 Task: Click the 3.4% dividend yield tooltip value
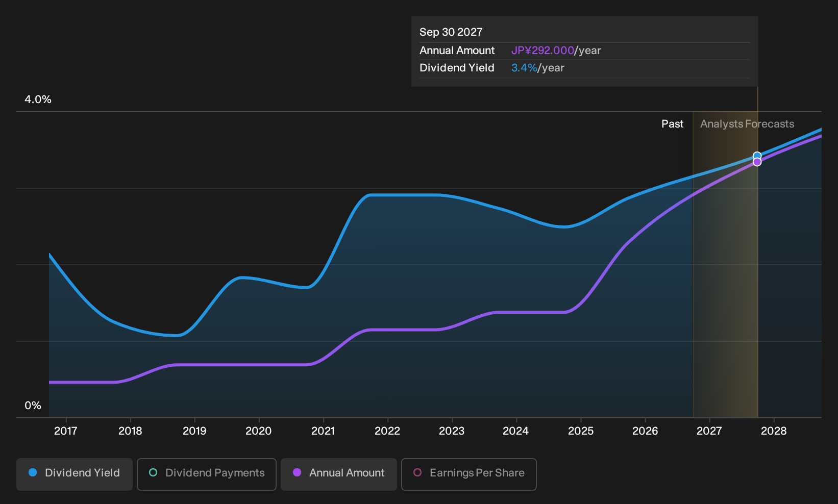(x=524, y=68)
